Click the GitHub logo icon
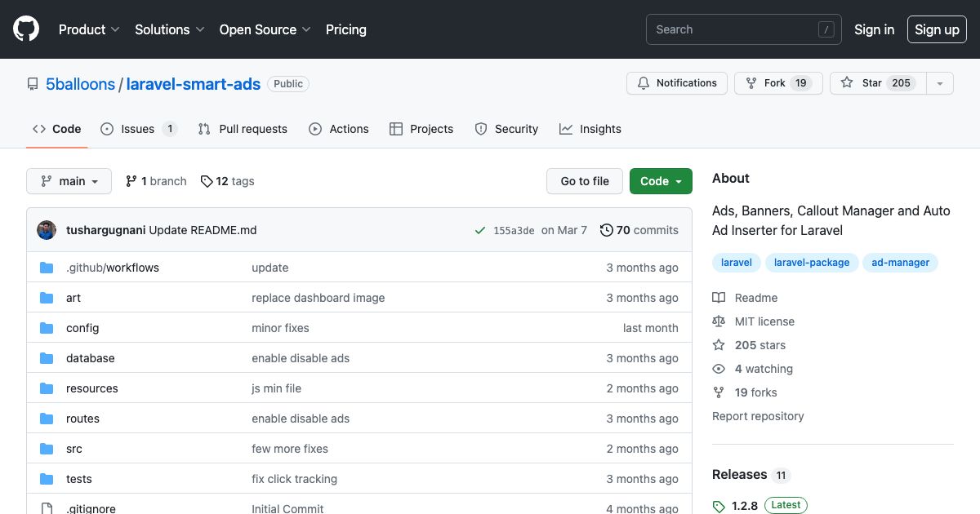This screenshot has height=514, width=980. tap(25, 29)
